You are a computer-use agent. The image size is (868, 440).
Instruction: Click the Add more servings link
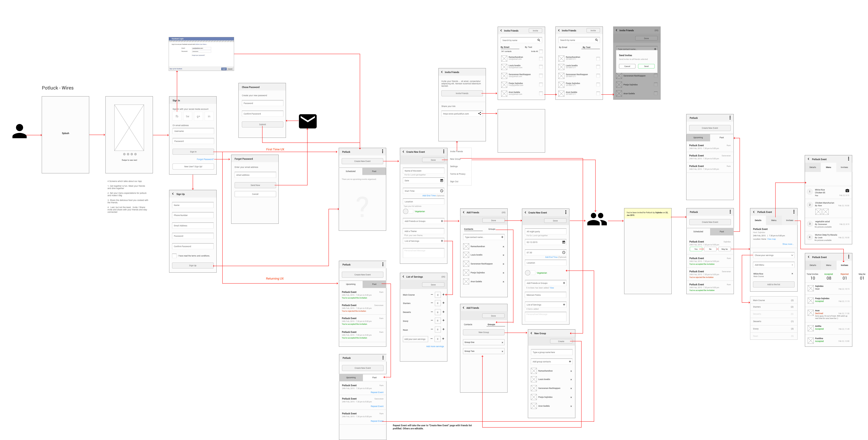tap(435, 346)
